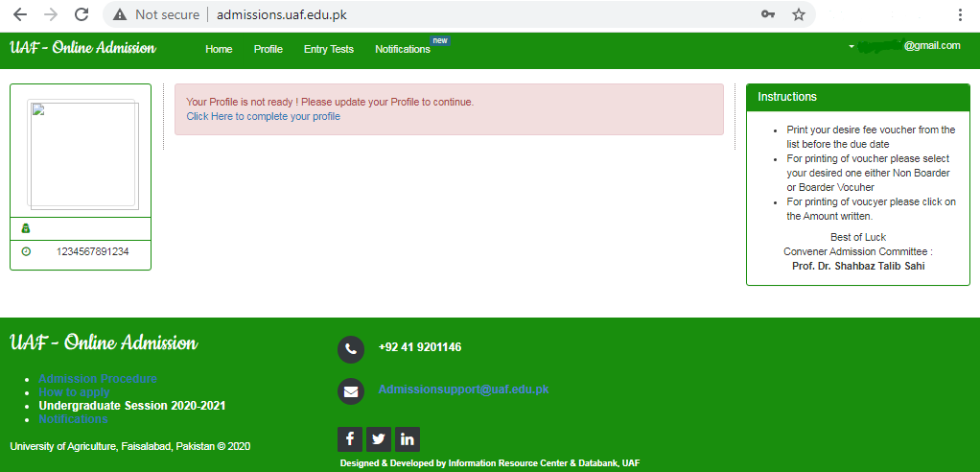This screenshot has width=980, height=472.
Task: Open the Profile menu item
Action: (x=268, y=49)
